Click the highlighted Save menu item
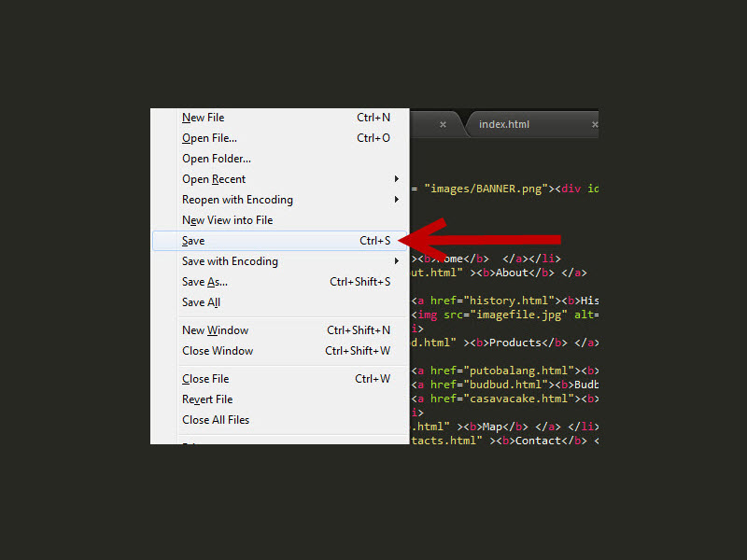Screen dimensions: 747x560 pos(193,241)
